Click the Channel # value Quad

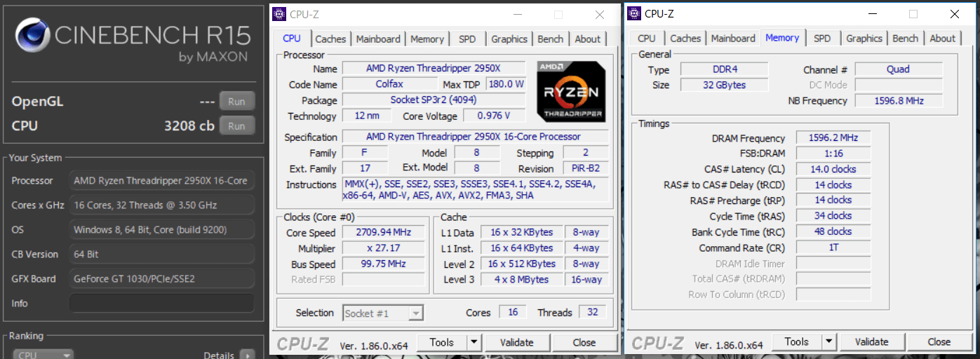tap(898, 69)
